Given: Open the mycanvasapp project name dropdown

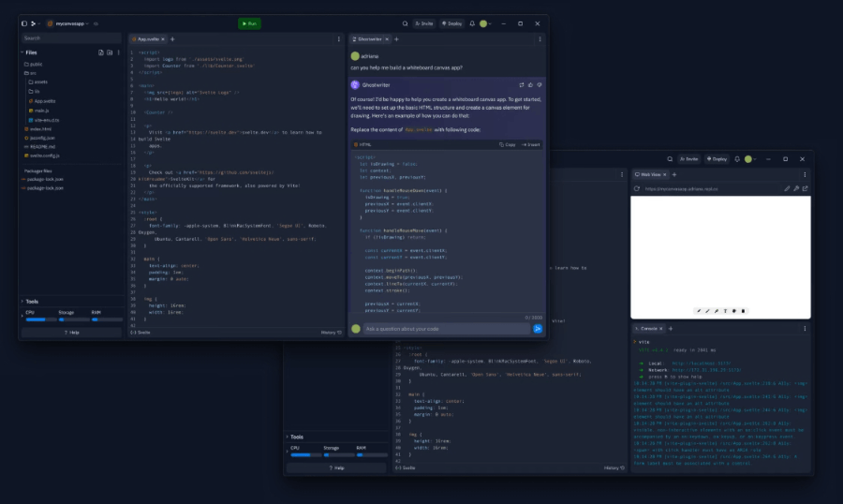Looking at the screenshot, I should [x=68, y=23].
